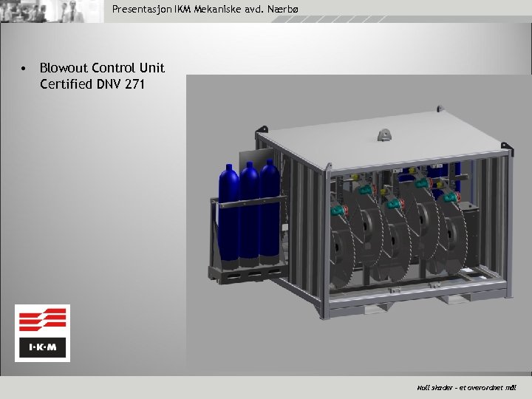This screenshot has height=399, width=532.
Task: Click the footer slogan 'Null skader - et overordnet mål'
Action: point(466,387)
